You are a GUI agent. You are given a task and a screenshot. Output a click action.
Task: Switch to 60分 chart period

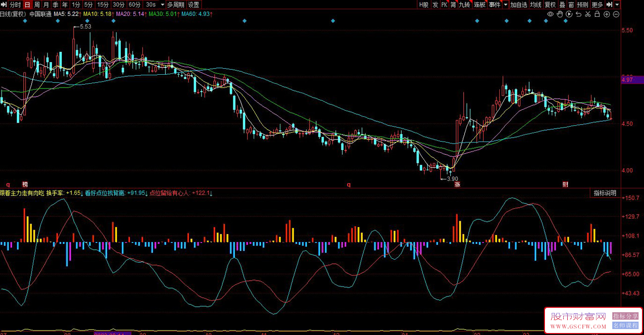[134, 4]
